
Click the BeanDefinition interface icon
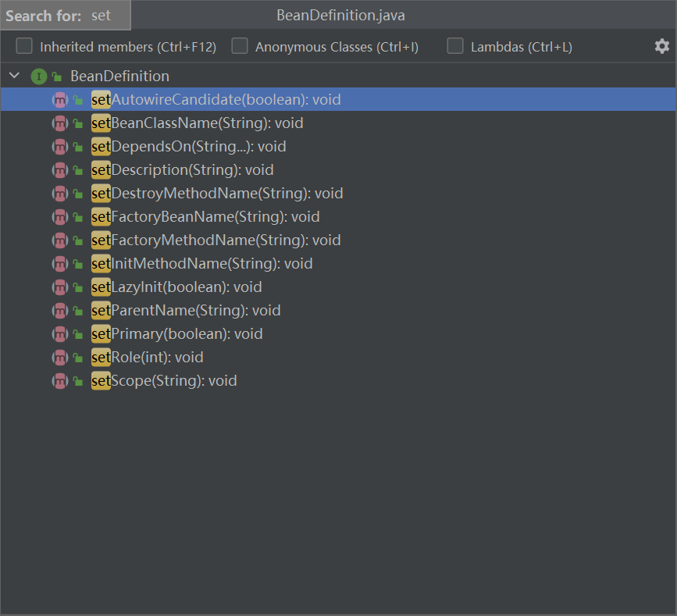39,77
